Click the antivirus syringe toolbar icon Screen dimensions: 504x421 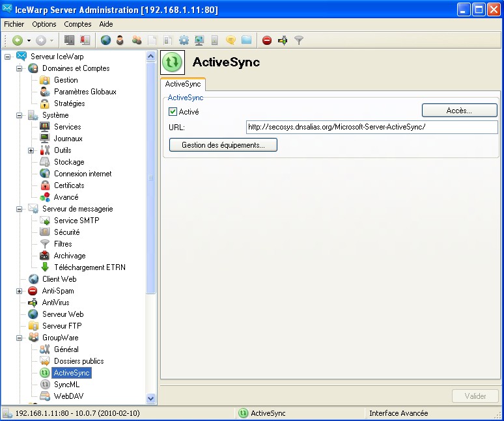coord(283,40)
